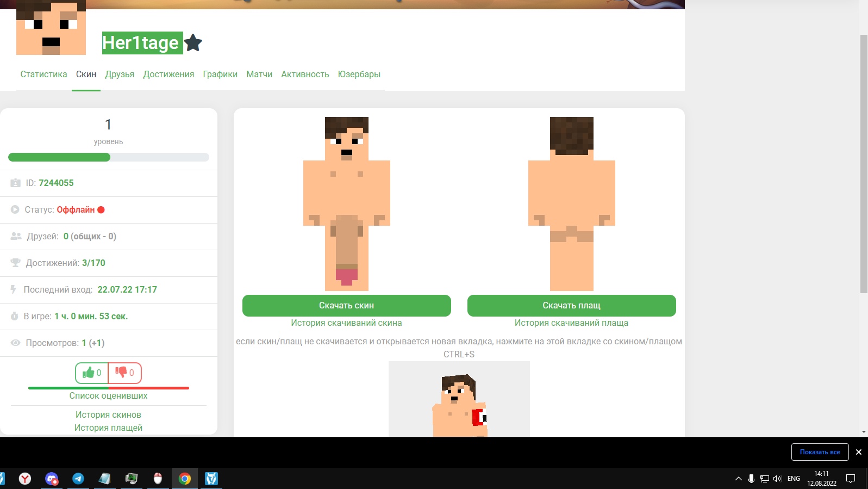Switch to the Друзья tab
This screenshot has height=489, width=868.
(120, 74)
